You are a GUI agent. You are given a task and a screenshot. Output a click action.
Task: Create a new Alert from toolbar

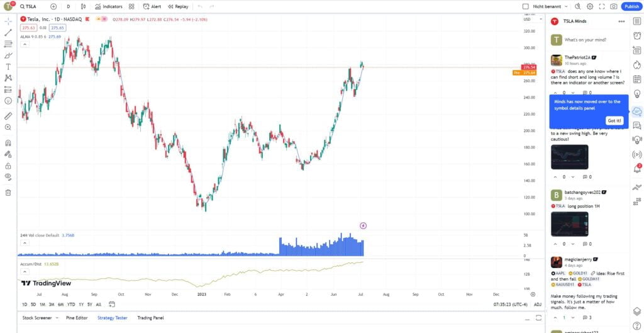[152, 6]
